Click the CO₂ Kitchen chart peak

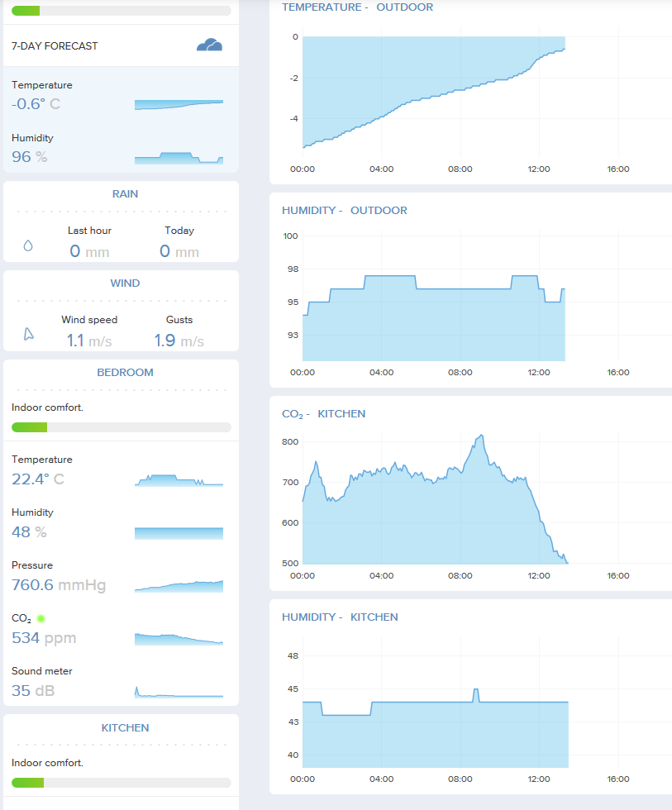coord(481,436)
